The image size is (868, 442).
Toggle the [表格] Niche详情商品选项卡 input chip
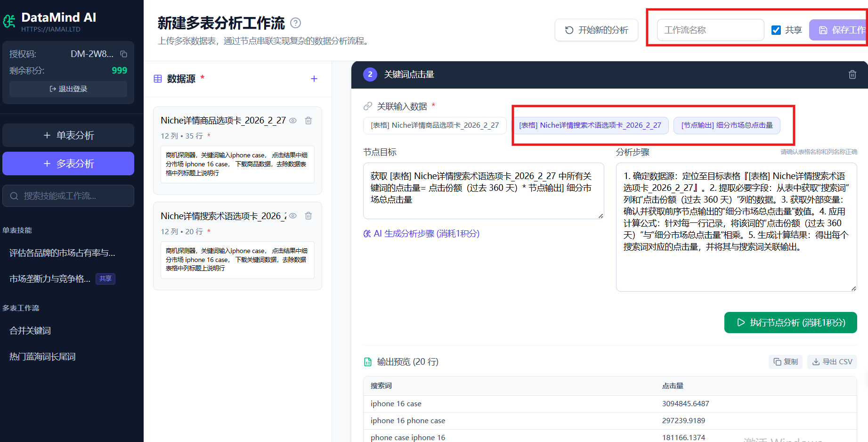pos(434,125)
